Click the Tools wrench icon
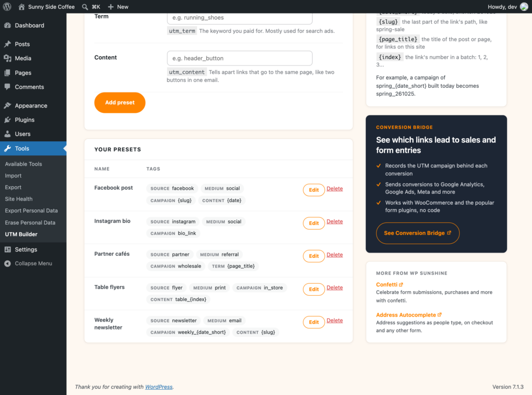 click(x=7, y=148)
